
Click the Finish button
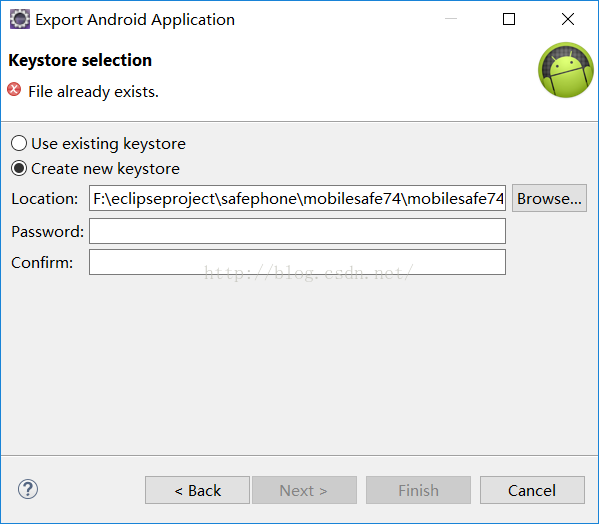(418, 490)
